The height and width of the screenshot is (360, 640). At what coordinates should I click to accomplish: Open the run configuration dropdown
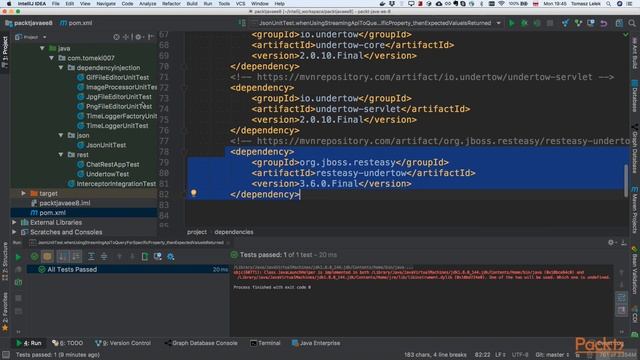(x=498, y=23)
